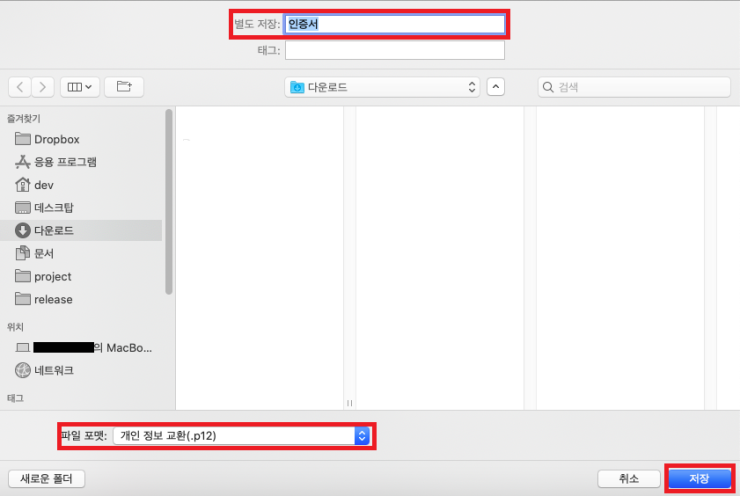Image resolution: width=740 pixels, height=496 pixels.
Task: Open 문서 folder in the sidebar
Action: [42, 254]
